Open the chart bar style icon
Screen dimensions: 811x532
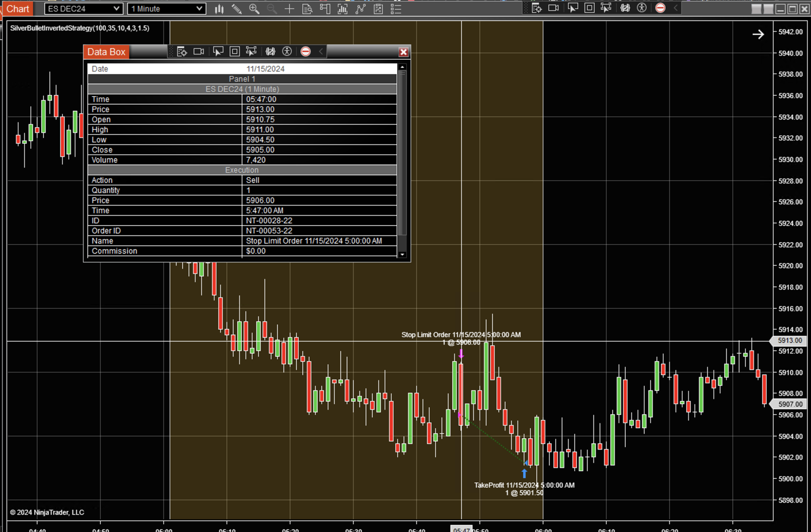click(x=219, y=9)
